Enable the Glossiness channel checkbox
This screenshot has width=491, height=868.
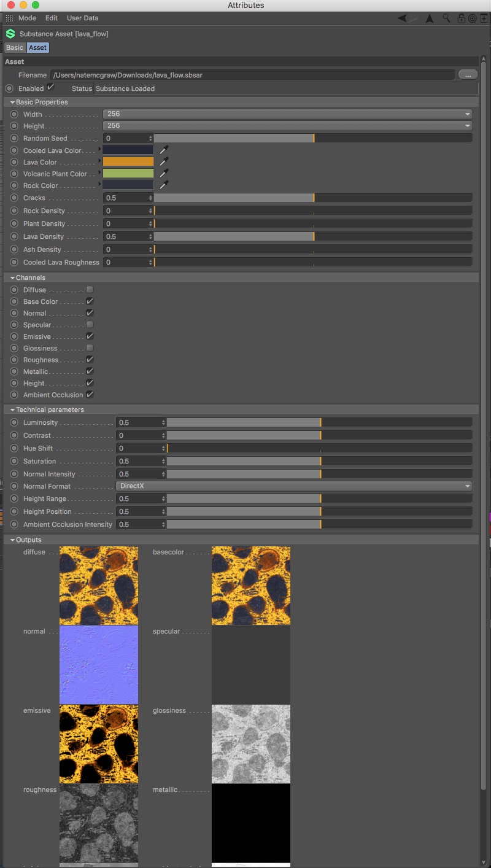[x=90, y=347]
